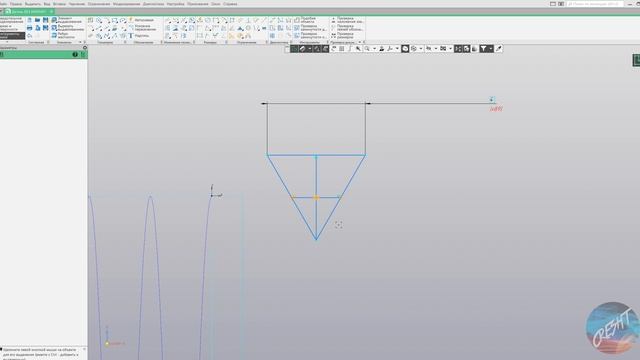Viewport: 640px width, 360px height.
Task: Open the Файл menu
Action: 3,4
